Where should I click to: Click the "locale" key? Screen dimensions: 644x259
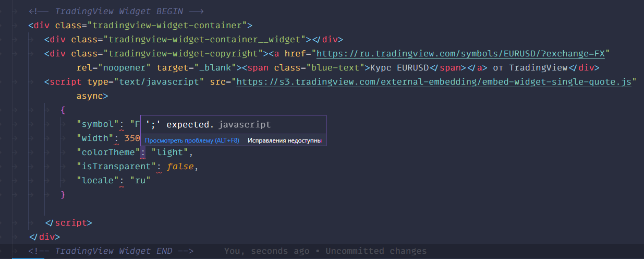tap(98, 180)
